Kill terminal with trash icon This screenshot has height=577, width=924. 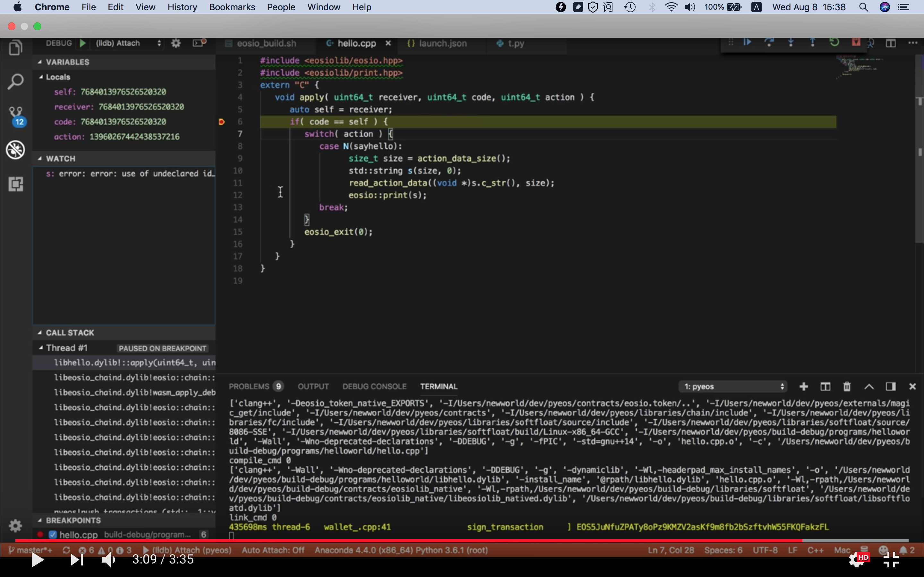[846, 387]
